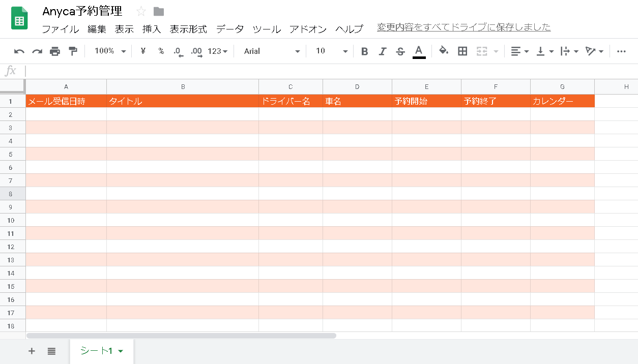Decrease decimal places using toolbar icon
Image resolution: width=638 pixels, height=364 pixels.
click(x=178, y=51)
